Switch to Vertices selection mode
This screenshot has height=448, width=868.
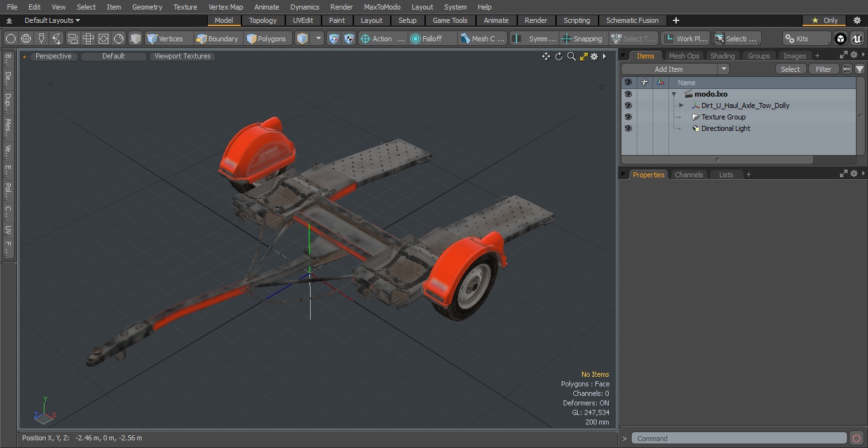coord(165,39)
